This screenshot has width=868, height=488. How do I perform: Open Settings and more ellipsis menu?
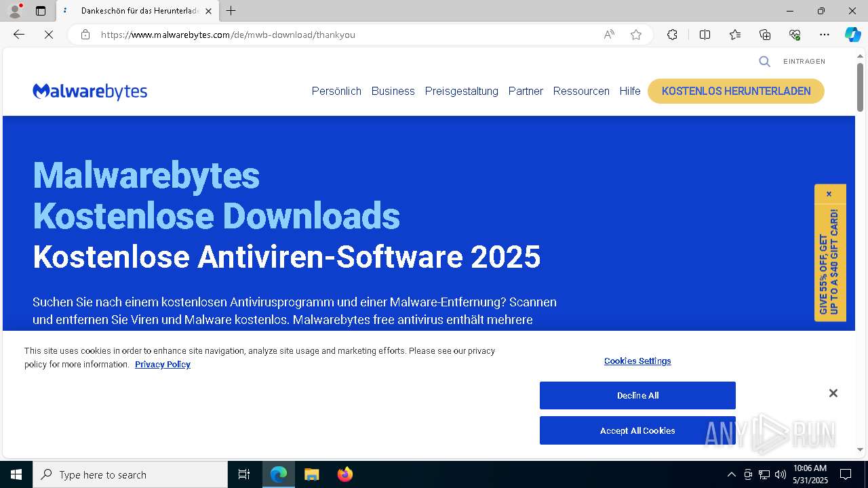825,35
